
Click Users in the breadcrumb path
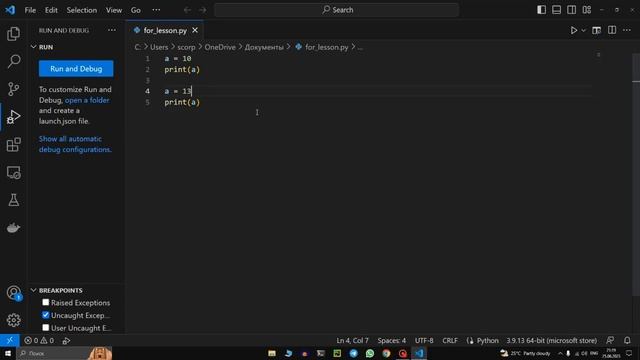[x=159, y=47]
